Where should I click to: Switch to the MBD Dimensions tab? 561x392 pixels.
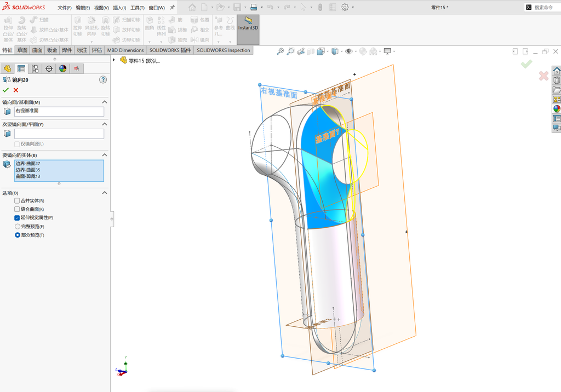(x=125, y=50)
